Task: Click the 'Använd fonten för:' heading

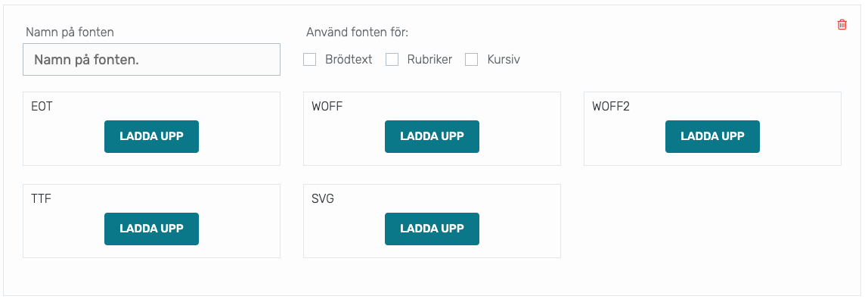Action: pos(357,32)
